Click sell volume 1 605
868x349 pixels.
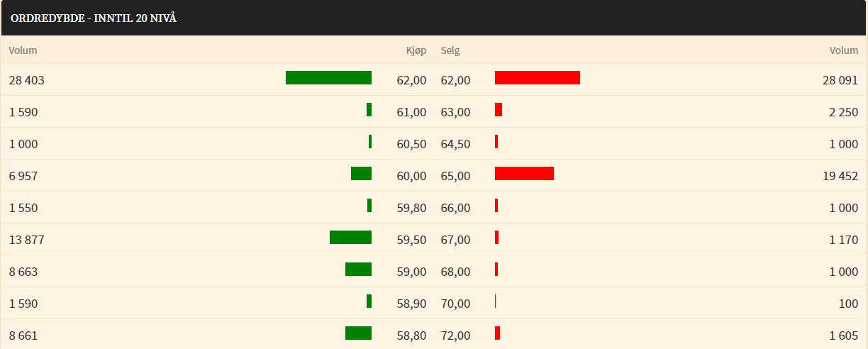[844, 336]
